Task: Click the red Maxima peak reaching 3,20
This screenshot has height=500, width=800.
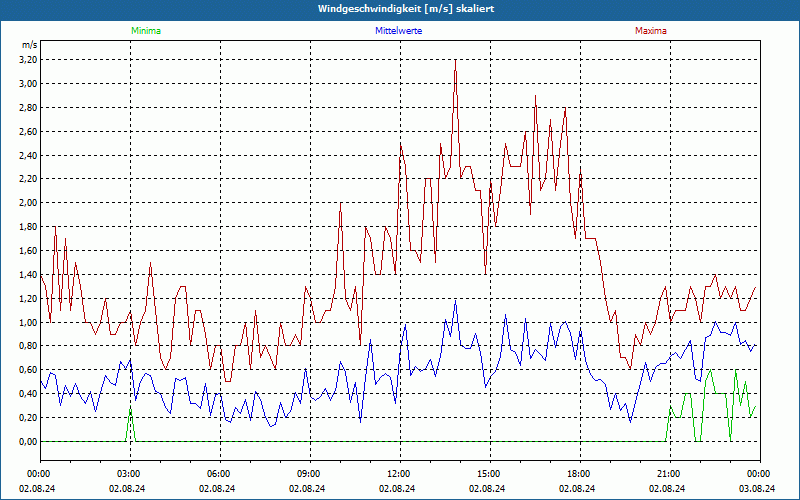Action: coord(455,61)
